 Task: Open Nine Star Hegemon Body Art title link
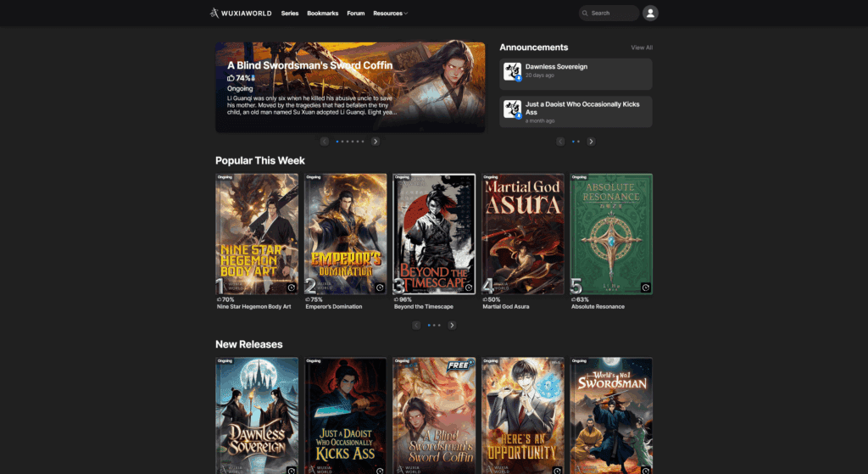(254, 307)
